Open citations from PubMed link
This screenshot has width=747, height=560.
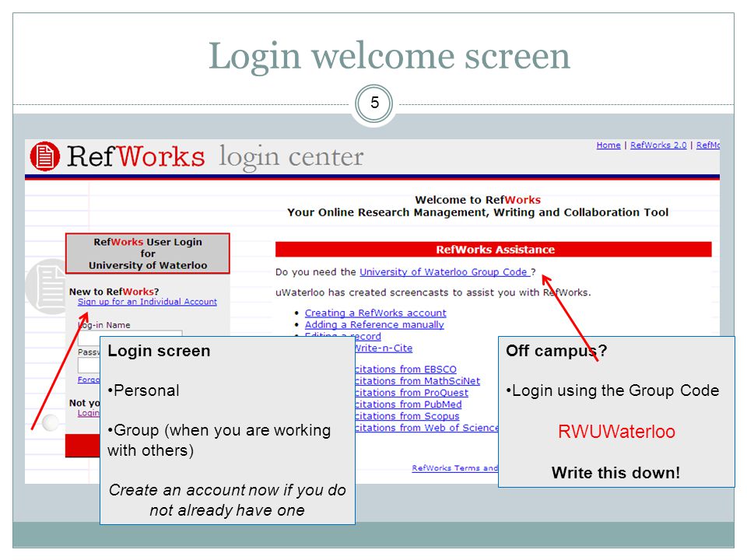coord(409,404)
